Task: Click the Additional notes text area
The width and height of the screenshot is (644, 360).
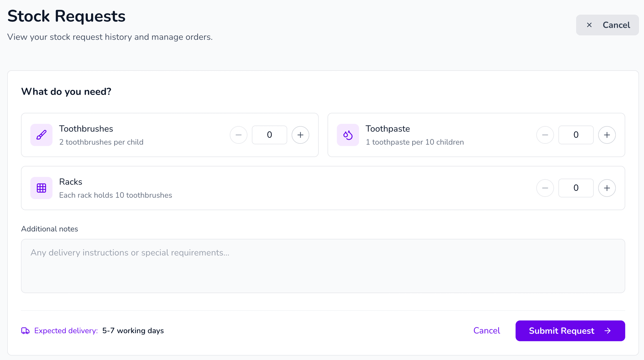Action: pyautogui.click(x=323, y=266)
